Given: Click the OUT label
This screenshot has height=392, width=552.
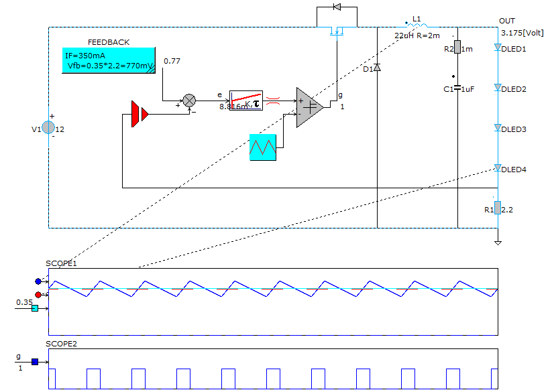Looking at the screenshot, I should pyautogui.click(x=507, y=21).
